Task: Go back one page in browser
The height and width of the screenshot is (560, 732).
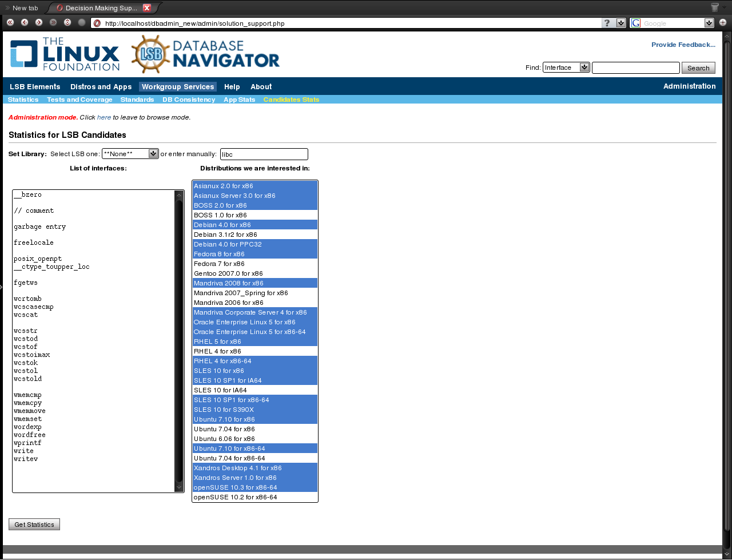Action: pos(25,22)
